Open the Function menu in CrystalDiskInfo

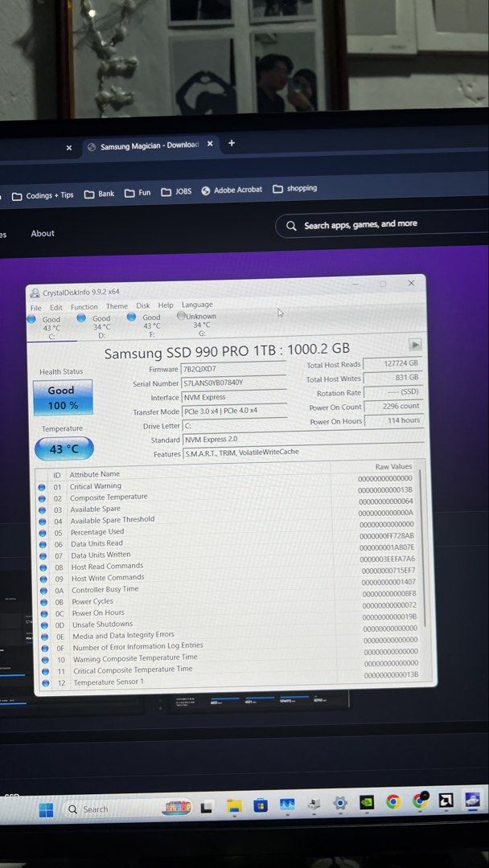[84, 307]
